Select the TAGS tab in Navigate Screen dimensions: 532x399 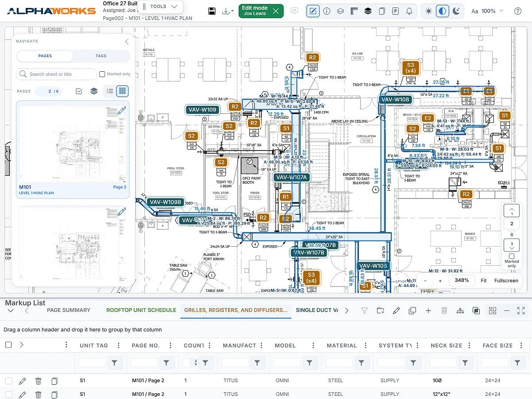[101, 56]
